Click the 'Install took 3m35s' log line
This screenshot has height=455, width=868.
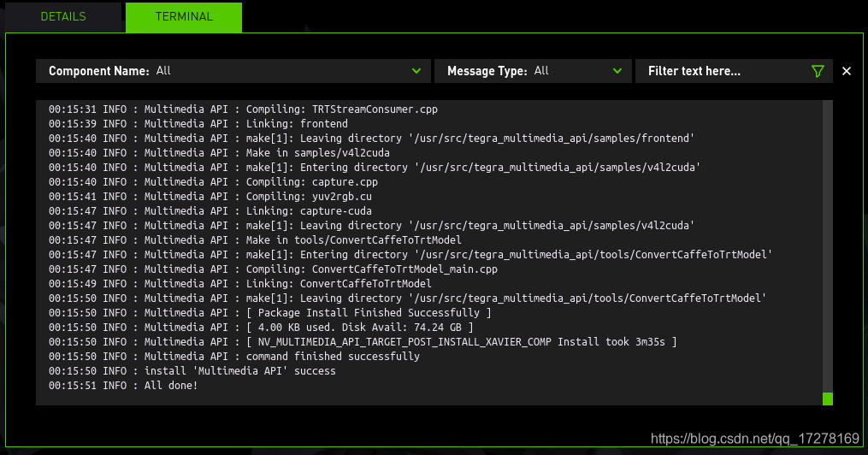pyautogui.click(x=363, y=341)
